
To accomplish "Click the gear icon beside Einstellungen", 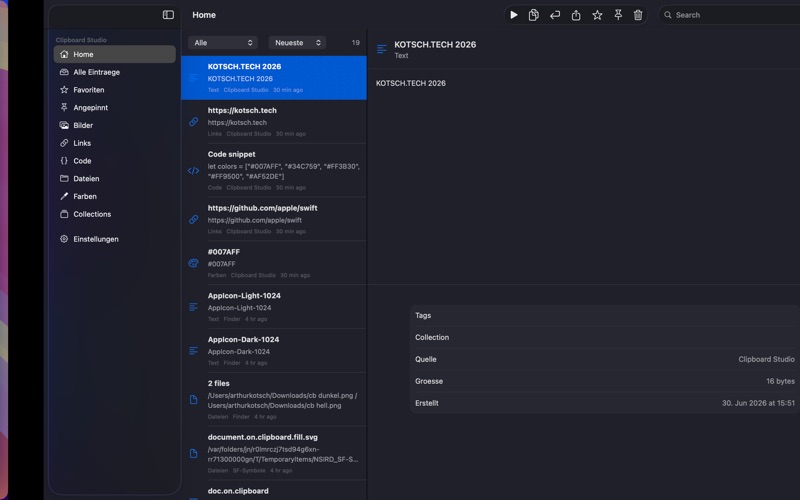I will click(x=64, y=239).
